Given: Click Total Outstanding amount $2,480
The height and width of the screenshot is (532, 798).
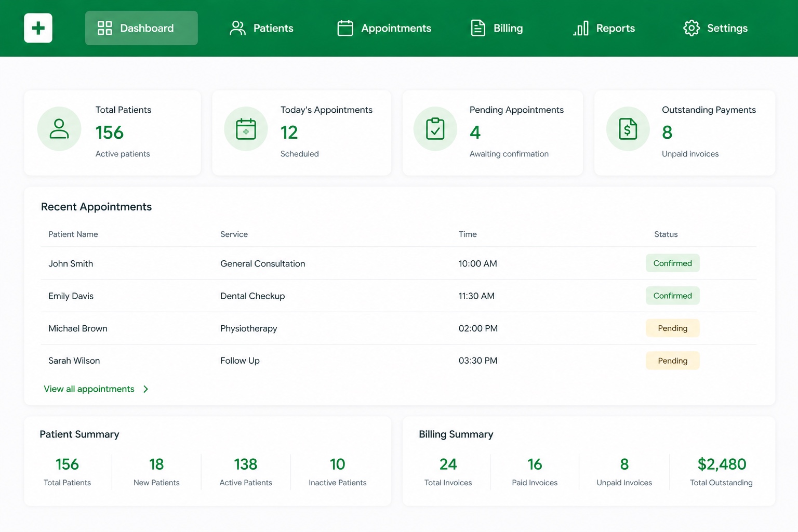Looking at the screenshot, I should click(722, 464).
